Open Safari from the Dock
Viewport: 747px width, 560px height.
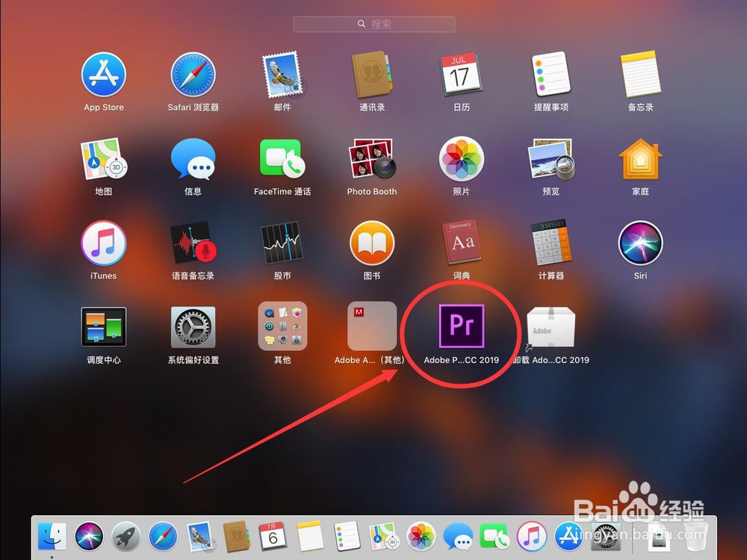coord(162,536)
